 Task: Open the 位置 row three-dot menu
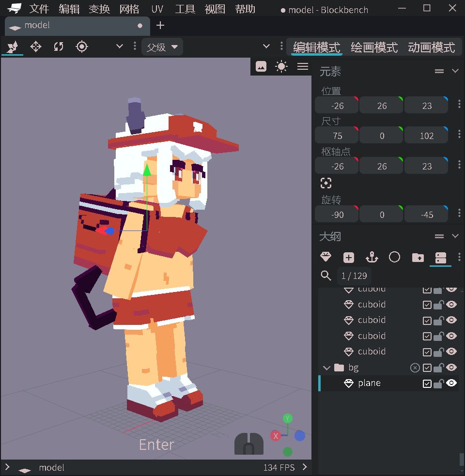tap(459, 104)
